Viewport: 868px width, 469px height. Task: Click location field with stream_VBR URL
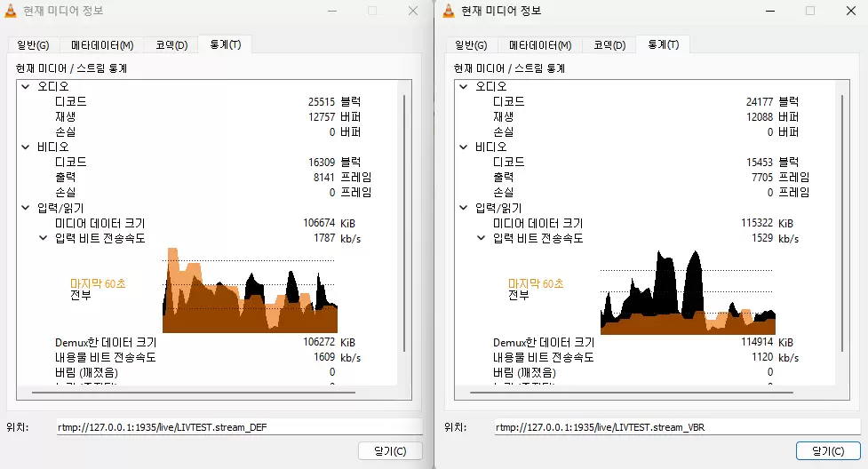(677, 427)
